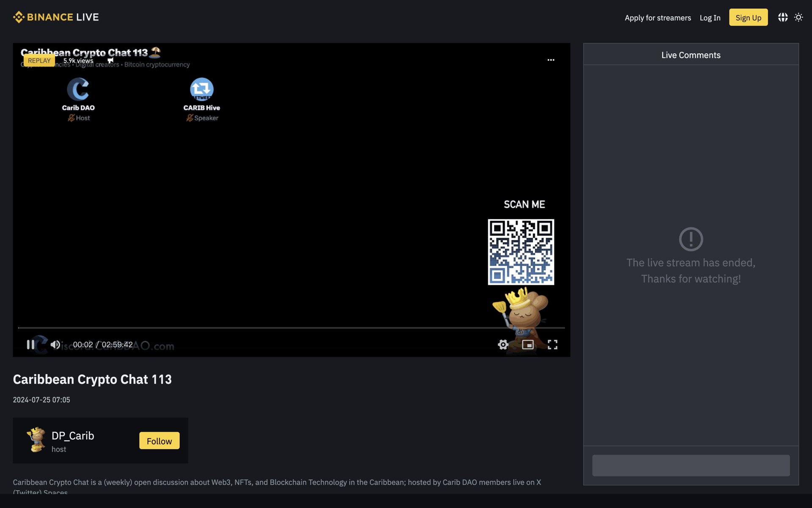Enter fullscreen video mode
The width and height of the screenshot is (812, 508).
click(x=552, y=345)
